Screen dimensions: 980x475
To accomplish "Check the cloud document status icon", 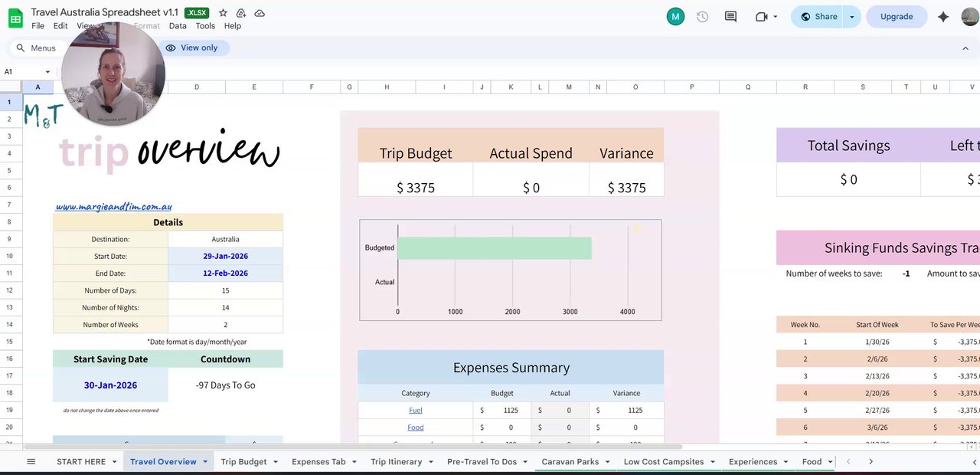I will [260, 13].
